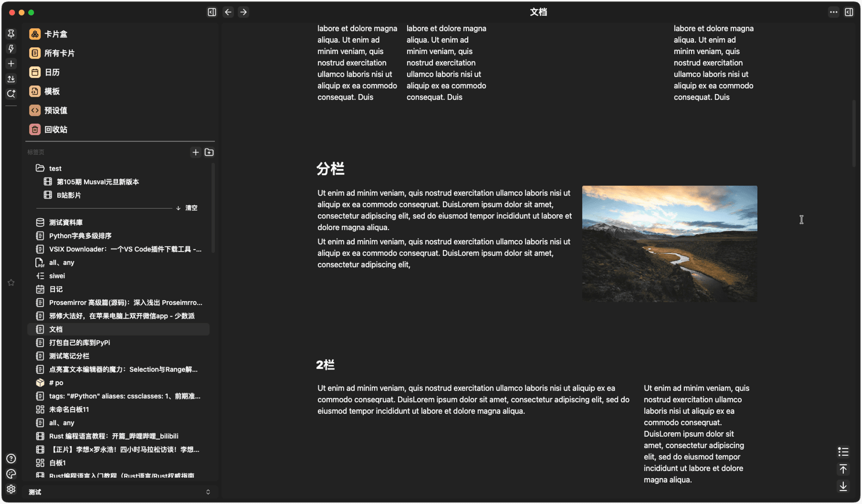This screenshot has height=504, width=862.
Task: Start an AI search with the magnifier icon
Action: 11,94
